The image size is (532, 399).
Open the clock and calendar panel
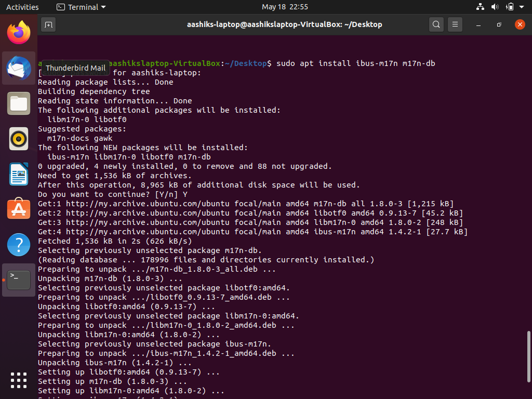[285, 7]
